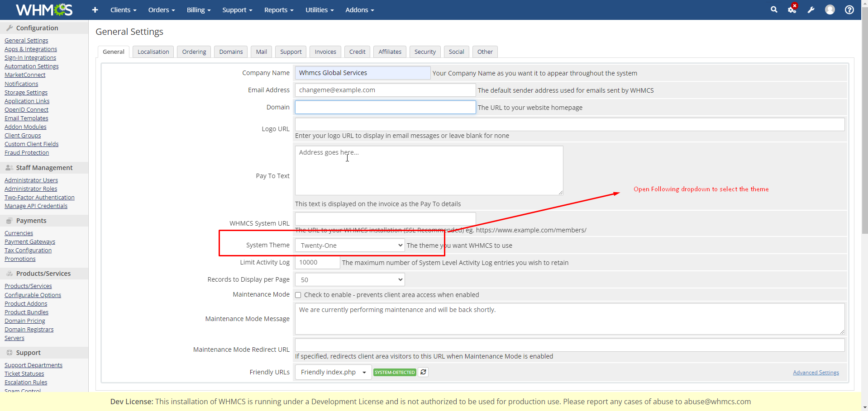Click into the Domain input field
This screenshot has width=868, height=411.
(385, 108)
